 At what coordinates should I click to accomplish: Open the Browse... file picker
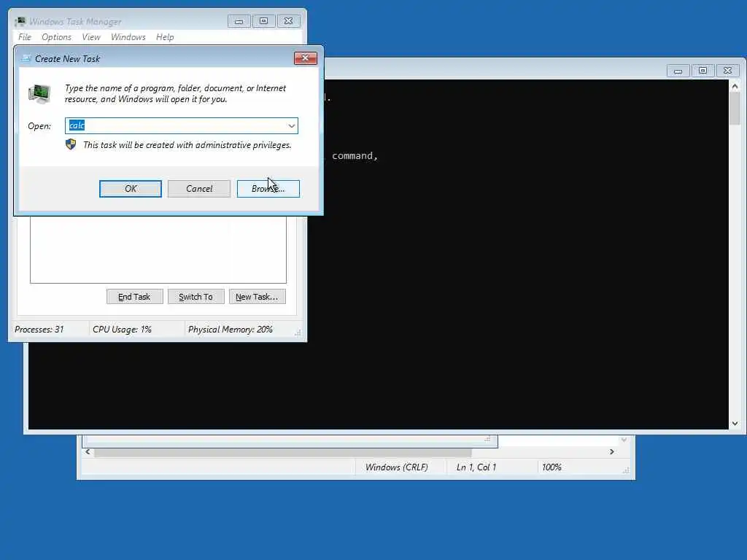tap(268, 189)
